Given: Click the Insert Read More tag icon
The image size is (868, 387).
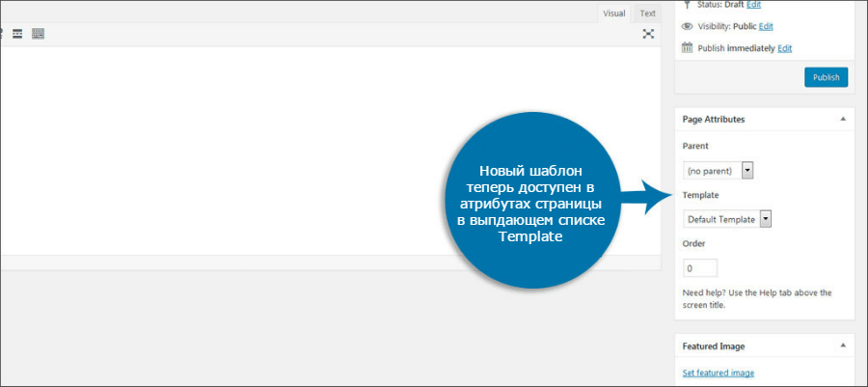Looking at the screenshot, I should [17, 34].
